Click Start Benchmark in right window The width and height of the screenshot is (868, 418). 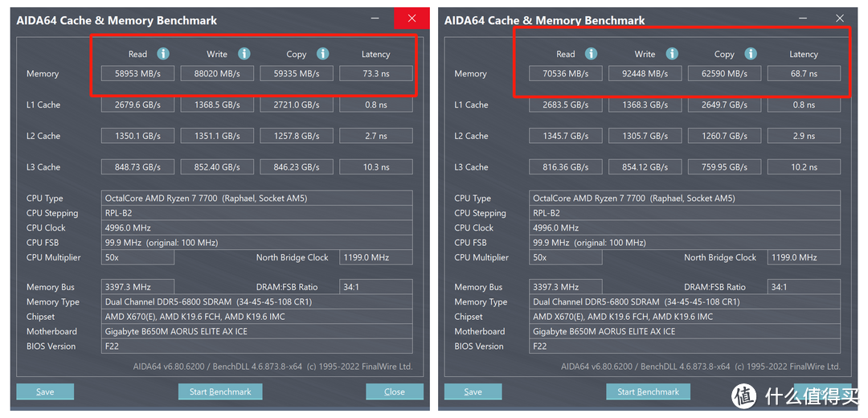click(x=649, y=391)
